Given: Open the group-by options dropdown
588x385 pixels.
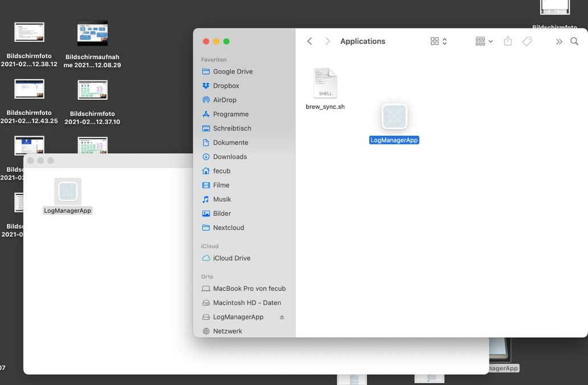Looking at the screenshot, I should [x=484, y=41].
